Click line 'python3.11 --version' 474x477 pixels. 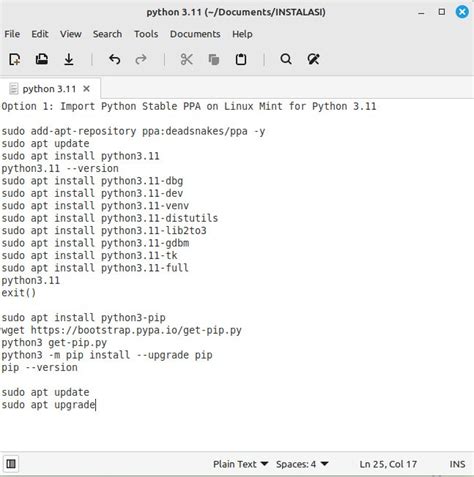(x=60, y=168)
